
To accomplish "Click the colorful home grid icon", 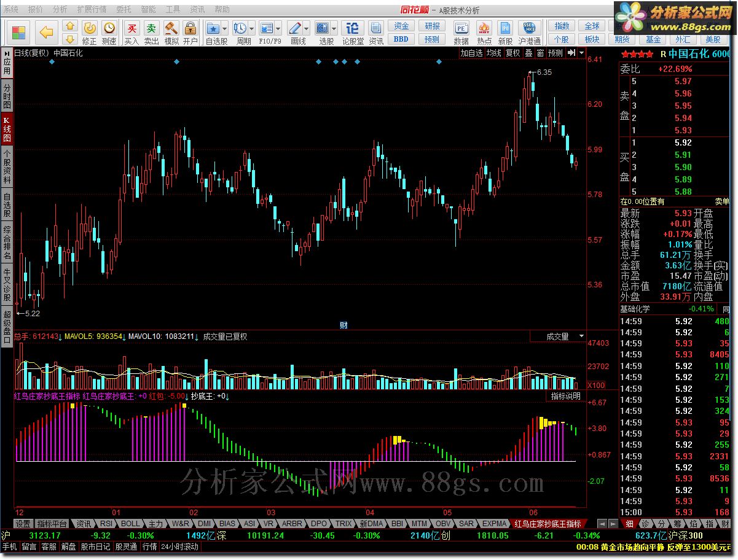I will point(20,32).
